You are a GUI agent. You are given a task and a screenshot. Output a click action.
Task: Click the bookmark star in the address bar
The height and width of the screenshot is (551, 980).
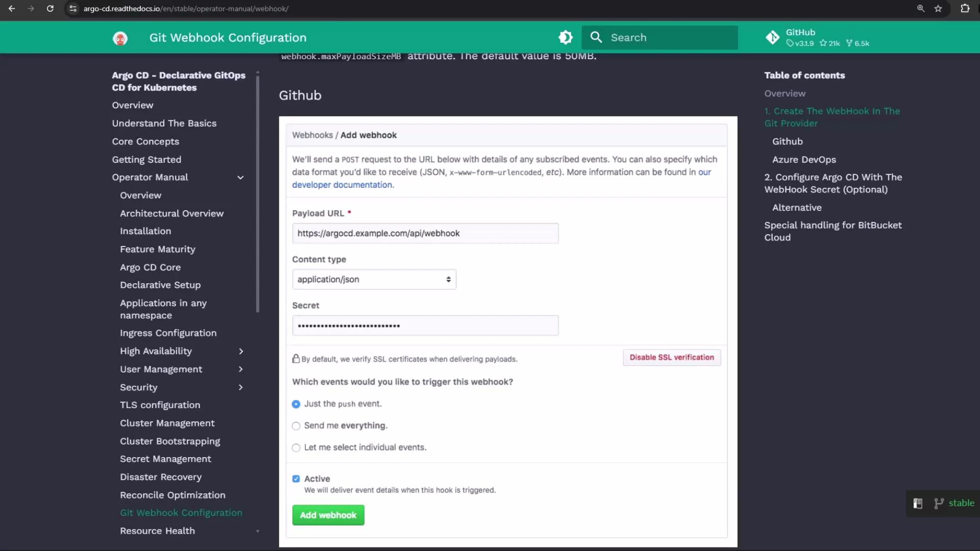[x=939, y=9]
